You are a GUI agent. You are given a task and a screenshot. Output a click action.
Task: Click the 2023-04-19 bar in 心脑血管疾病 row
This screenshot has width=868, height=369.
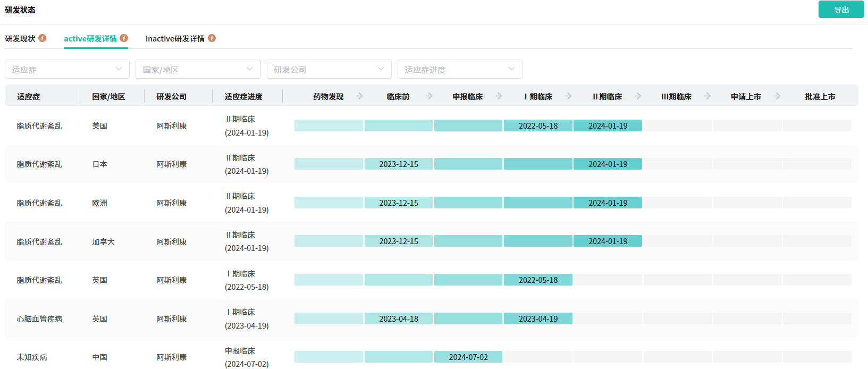[538, 318]
